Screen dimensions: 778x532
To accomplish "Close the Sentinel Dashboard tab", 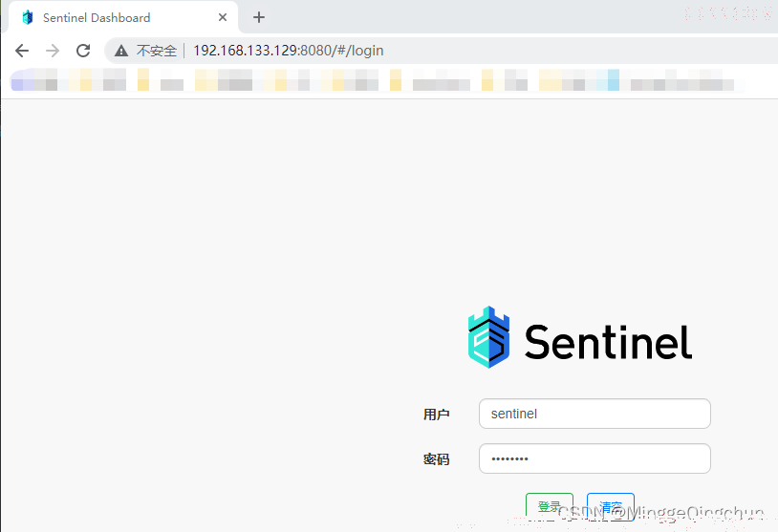I will (223, 17).
